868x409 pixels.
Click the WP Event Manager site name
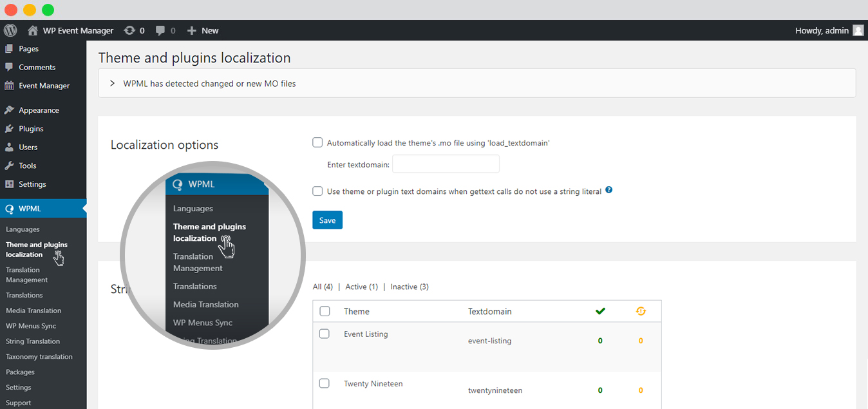[x=78, y=30]
